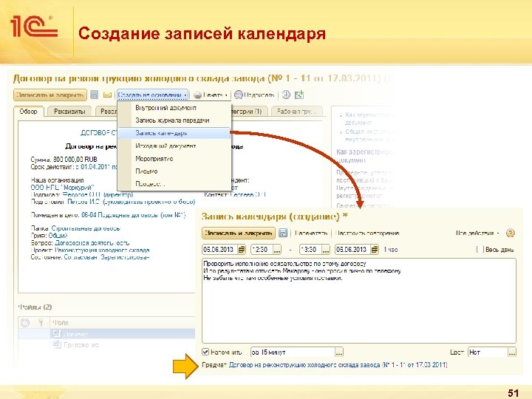Click the printer icon next to Печать
Image resolution: width=532 pixels, height=399 pixels.
click(197, 95)
